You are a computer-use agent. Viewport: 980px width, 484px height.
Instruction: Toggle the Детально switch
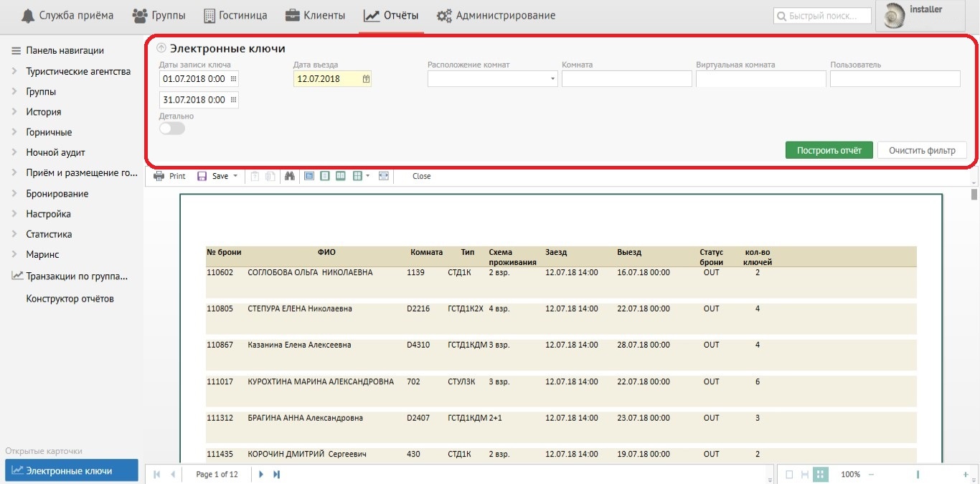coord(172,128)
